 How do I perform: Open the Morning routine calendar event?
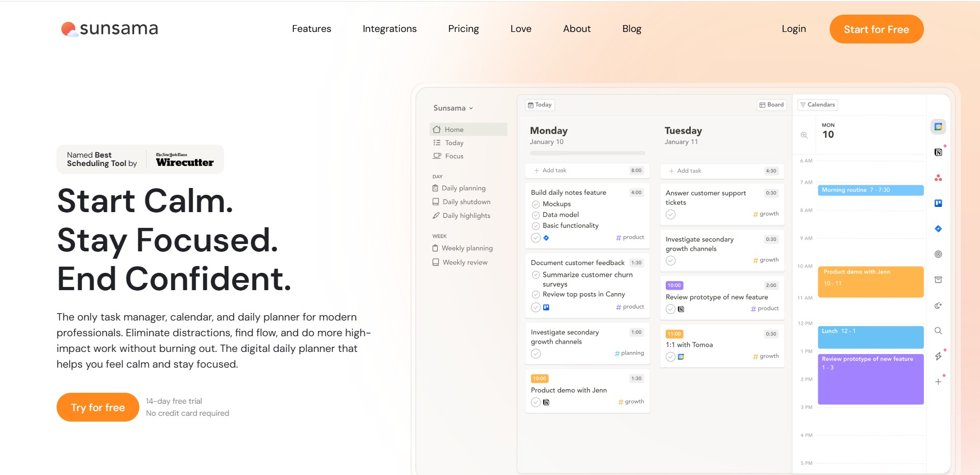(x=871, y=190)
